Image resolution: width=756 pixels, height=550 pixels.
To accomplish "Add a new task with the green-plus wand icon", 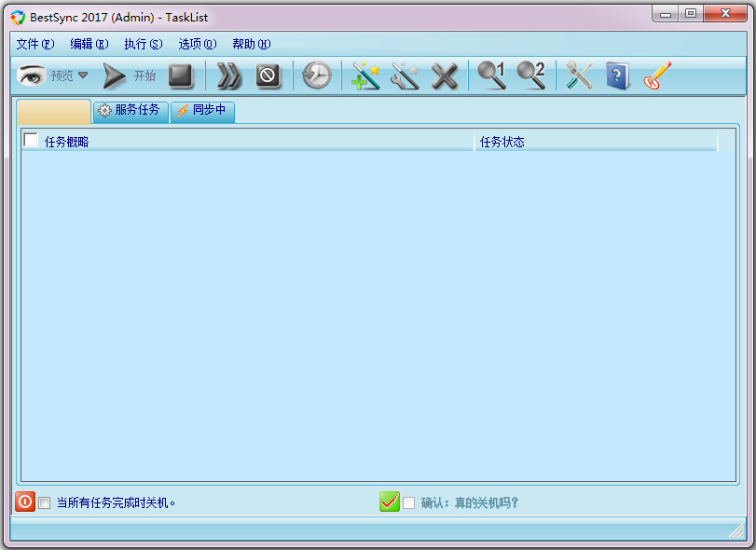I will [364, 76].
